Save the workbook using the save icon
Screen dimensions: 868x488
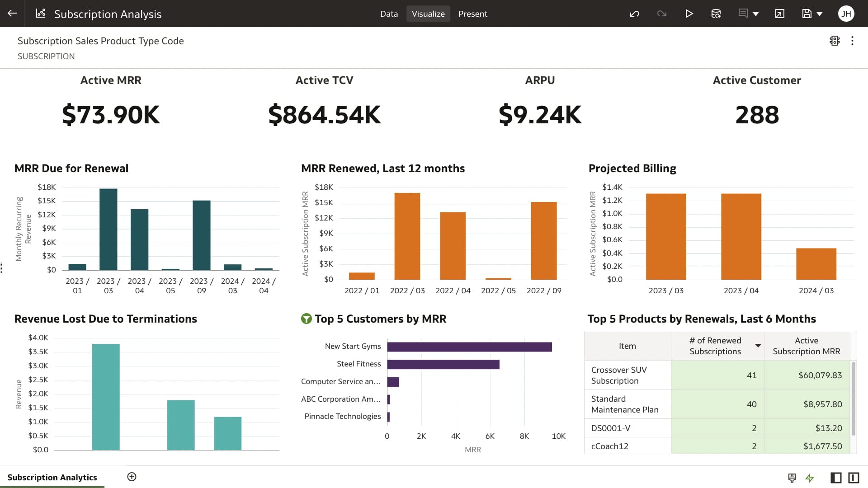(x=807, y=14)
